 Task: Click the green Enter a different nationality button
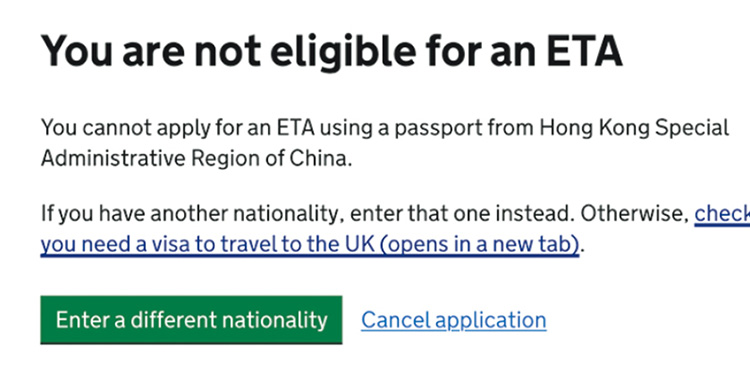191,320
